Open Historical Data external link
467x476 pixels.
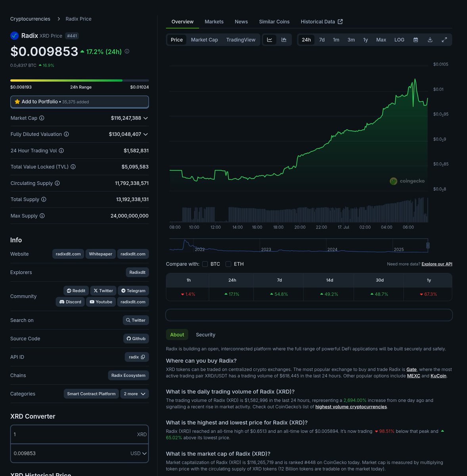coord(322,21)
